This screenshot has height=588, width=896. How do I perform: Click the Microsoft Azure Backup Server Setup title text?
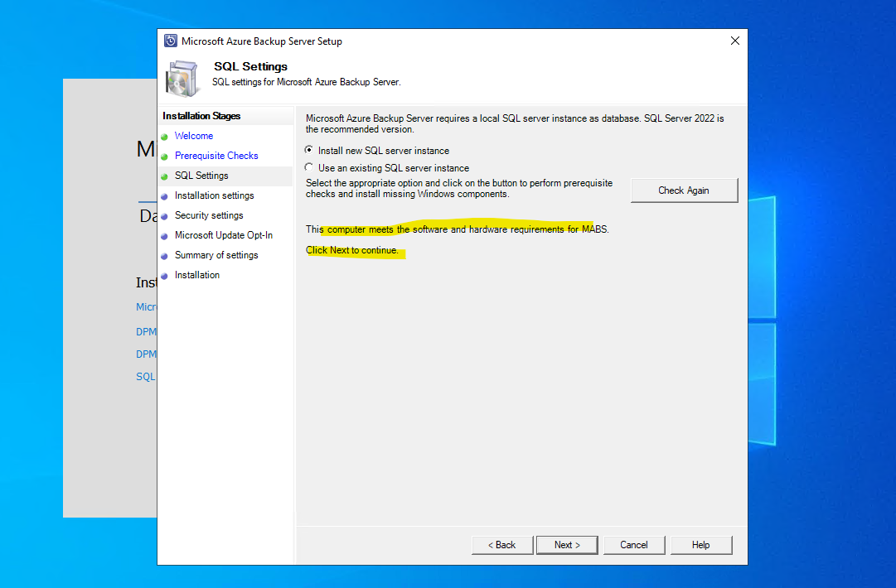pos(262,41)
